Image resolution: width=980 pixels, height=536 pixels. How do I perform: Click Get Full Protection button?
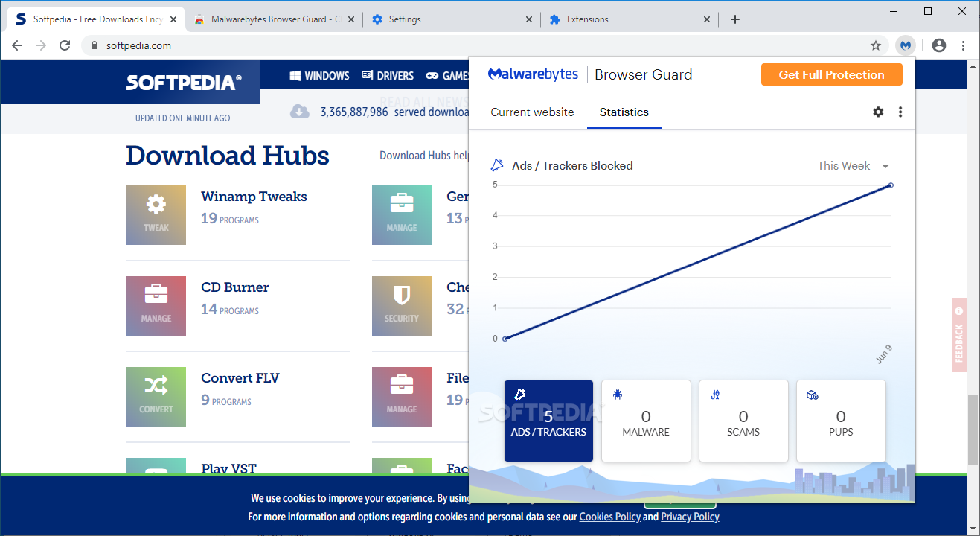coord(831,74)
